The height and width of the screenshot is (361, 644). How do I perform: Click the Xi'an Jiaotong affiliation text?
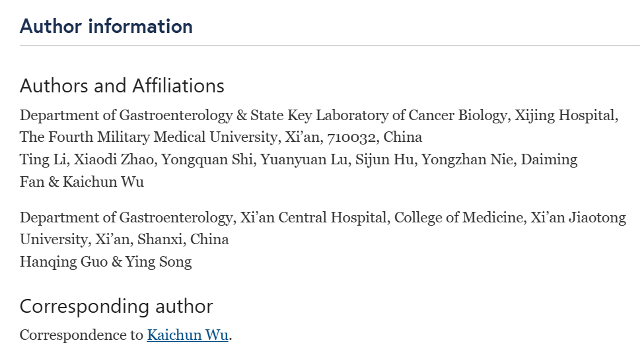[579, 217]
